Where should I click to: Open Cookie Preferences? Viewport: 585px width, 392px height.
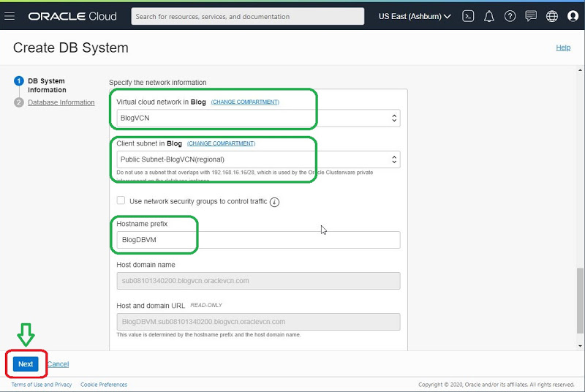(x=104, y=385)
